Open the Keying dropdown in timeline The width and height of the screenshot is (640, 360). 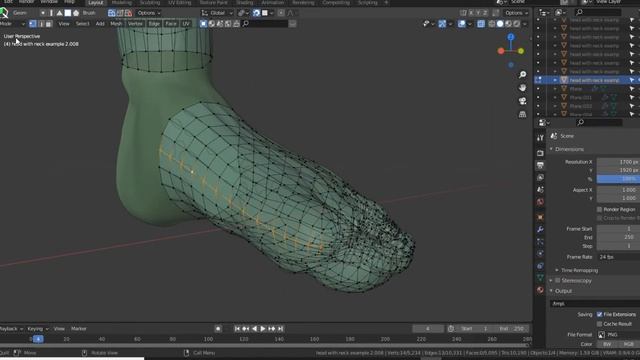38,329
